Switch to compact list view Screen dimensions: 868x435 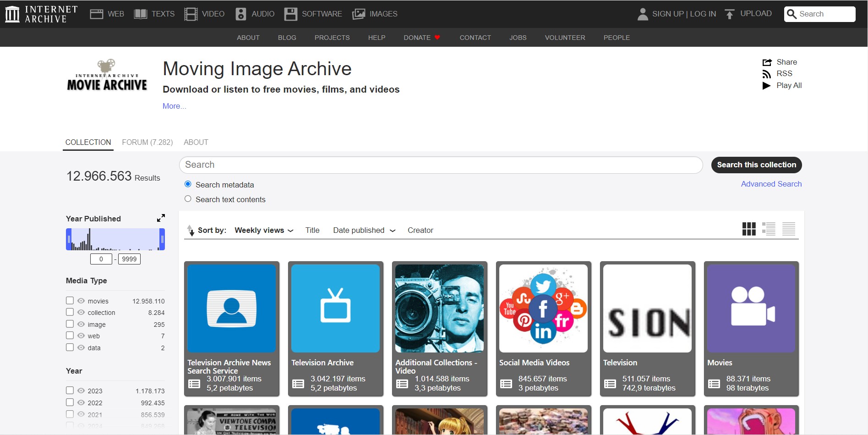click(x=789, y=229)
